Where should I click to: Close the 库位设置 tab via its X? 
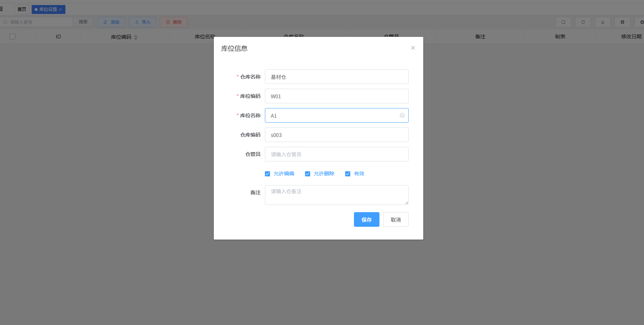tap(61, 9)
